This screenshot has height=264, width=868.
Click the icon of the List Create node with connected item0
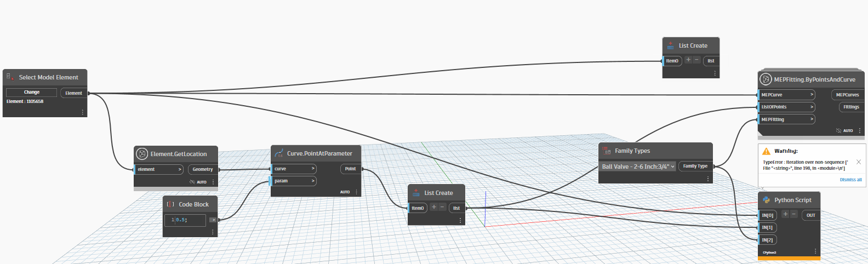point(416,193)
